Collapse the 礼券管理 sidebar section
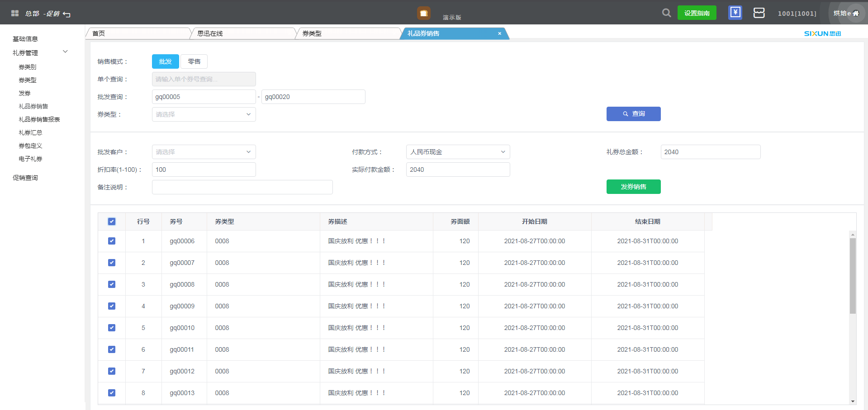Image resolution: width=868 pixels, height=410 pixels. tap(65, 52)
